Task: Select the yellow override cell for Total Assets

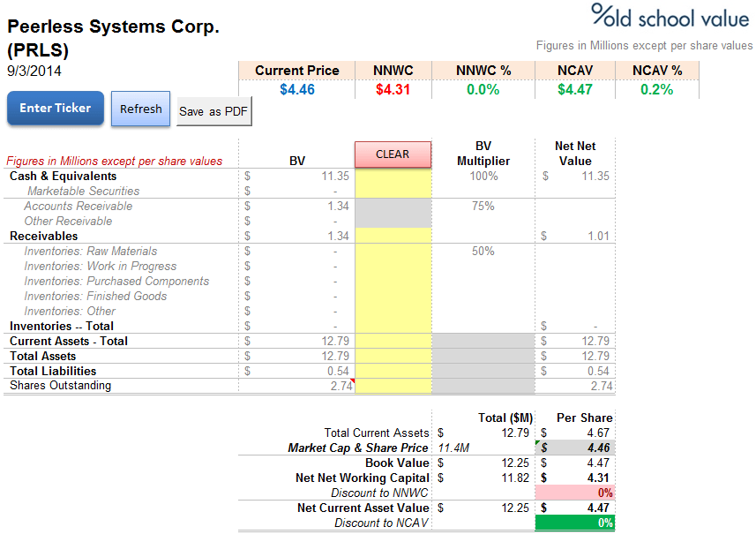Action: coord(393,357)
